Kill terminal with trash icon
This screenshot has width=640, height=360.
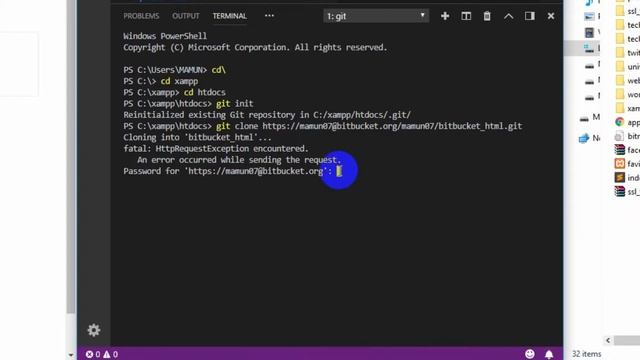click(x=487, y=16)
